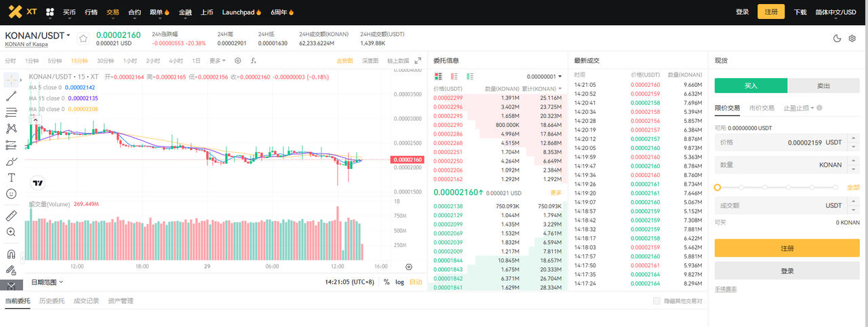Open 止盈止损 order type dropdown
868x327 pixels.
[800, 108]
